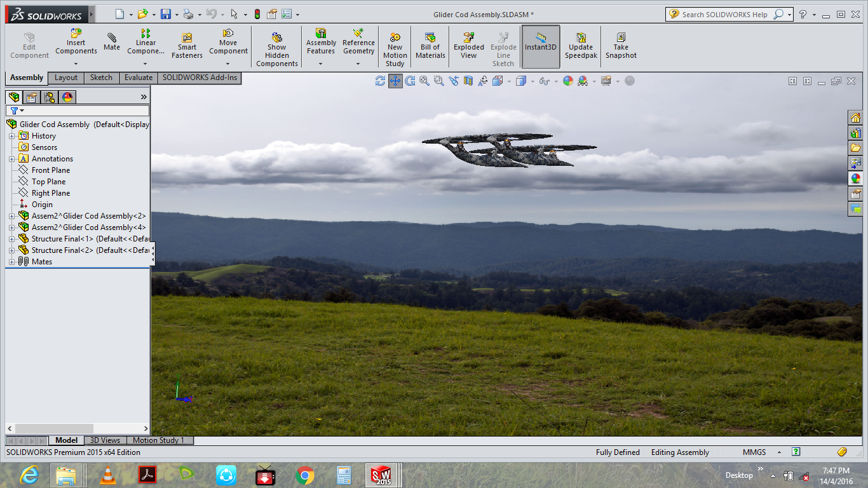Click Show Hidden Components tool
Viewport: 868px width, 488px height.
[277, 50]
